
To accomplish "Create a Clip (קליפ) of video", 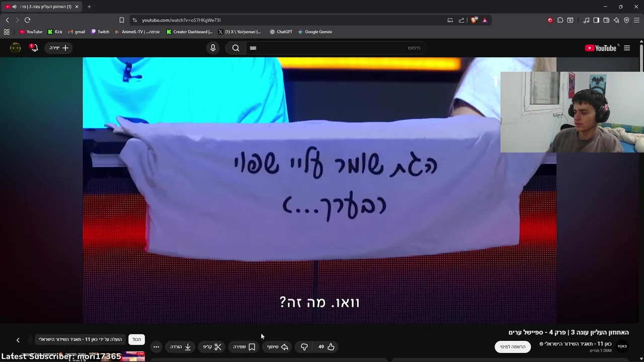I will pyautogui.click(x=212, y=347).
